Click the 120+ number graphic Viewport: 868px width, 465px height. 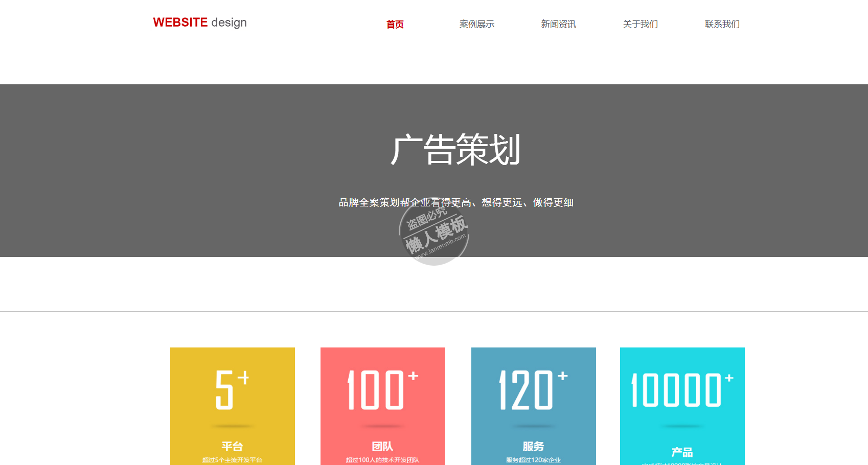(533, 390)
